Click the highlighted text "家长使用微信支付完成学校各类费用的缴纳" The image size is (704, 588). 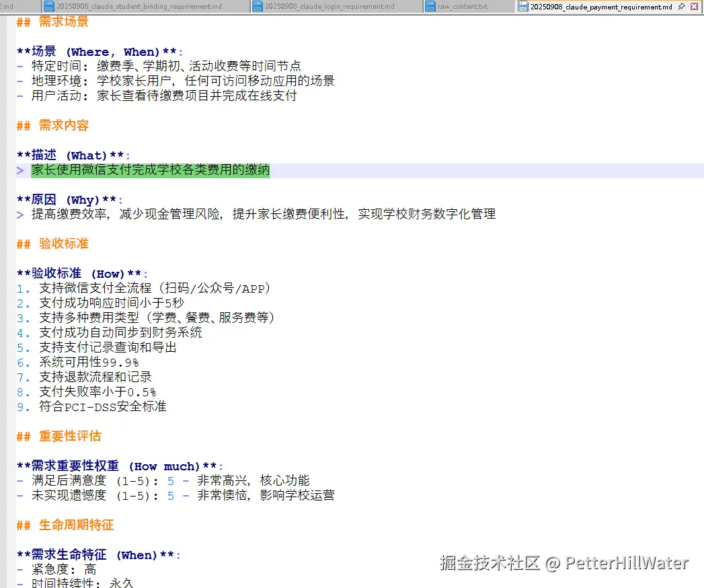point(151,170)
